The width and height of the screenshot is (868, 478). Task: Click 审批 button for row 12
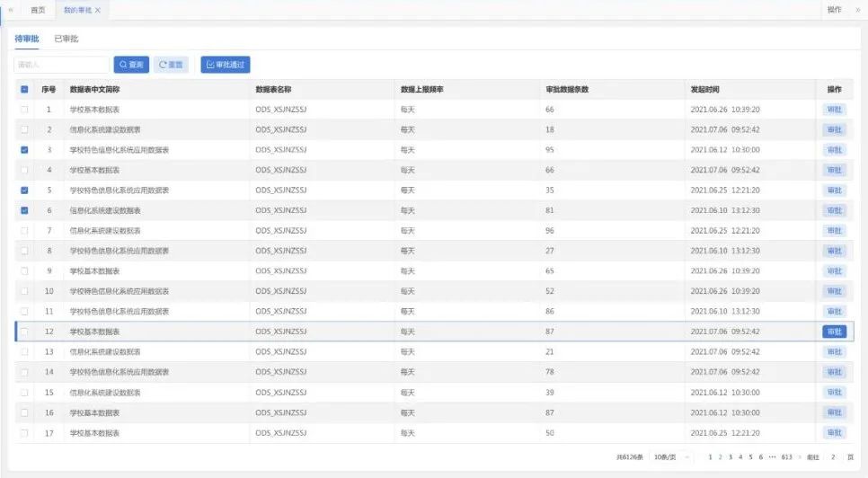pyautogui.click(x=834, y=332)
